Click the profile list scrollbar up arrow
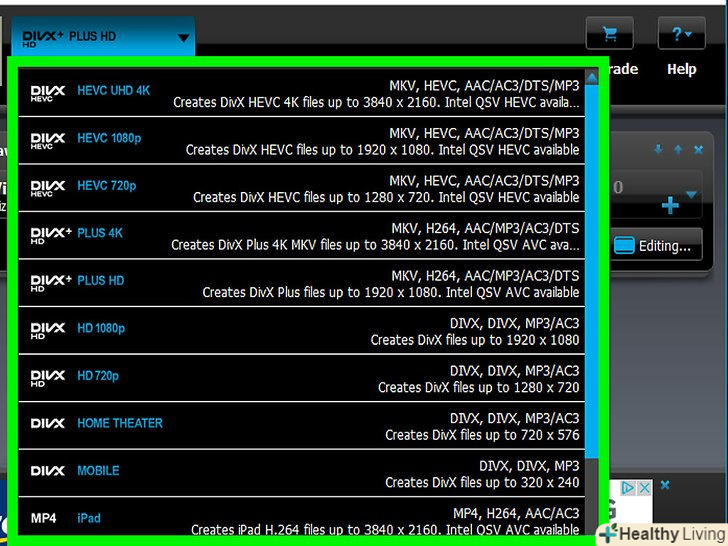 591,78
